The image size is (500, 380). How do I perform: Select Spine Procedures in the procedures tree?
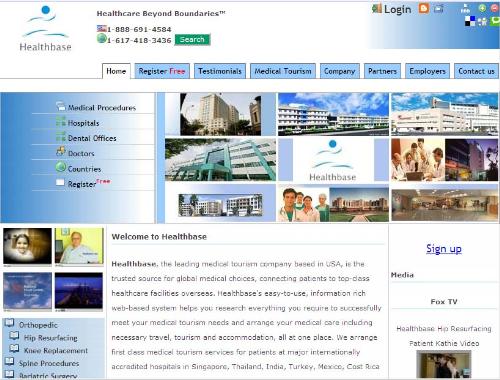click(49, 363)
